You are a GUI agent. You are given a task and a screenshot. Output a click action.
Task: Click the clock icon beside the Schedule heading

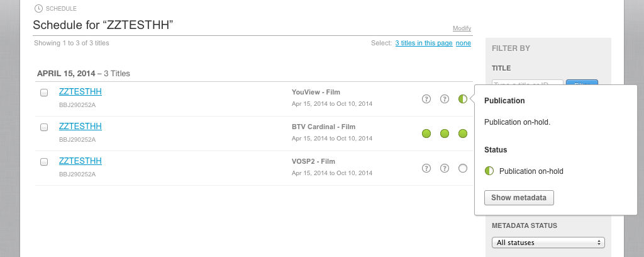click(39, 9)
